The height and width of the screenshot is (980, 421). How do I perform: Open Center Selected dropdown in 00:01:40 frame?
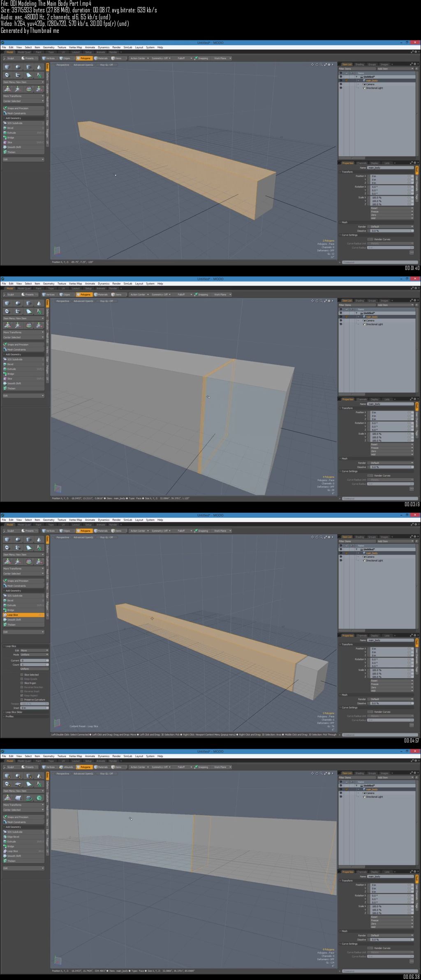click(23, 101)
